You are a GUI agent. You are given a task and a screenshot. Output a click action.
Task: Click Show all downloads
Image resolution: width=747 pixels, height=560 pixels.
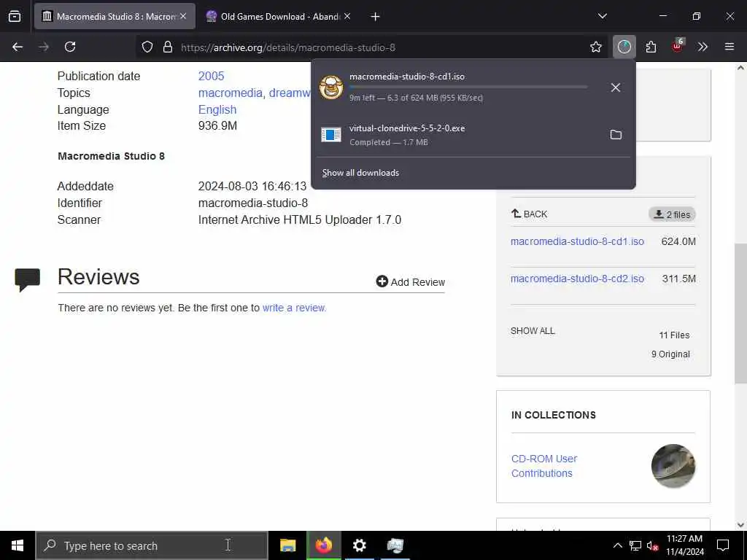coord(360,173)
